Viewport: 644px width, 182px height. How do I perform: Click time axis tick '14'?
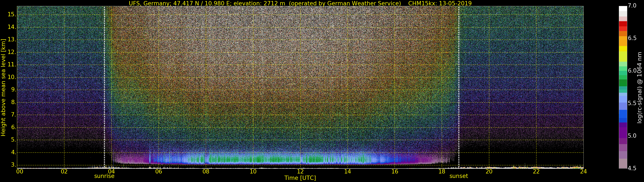(x=348, y=171)
